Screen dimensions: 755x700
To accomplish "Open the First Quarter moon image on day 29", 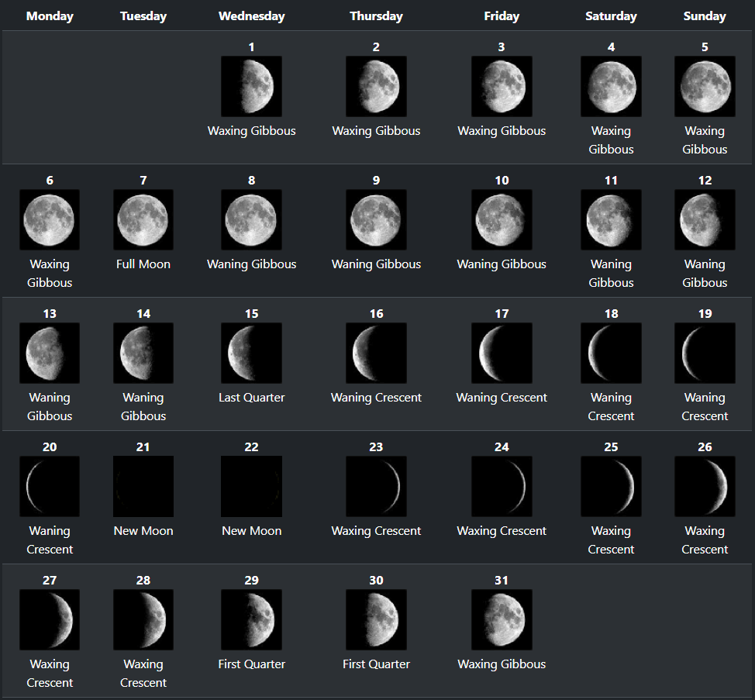I will point(251,620).
